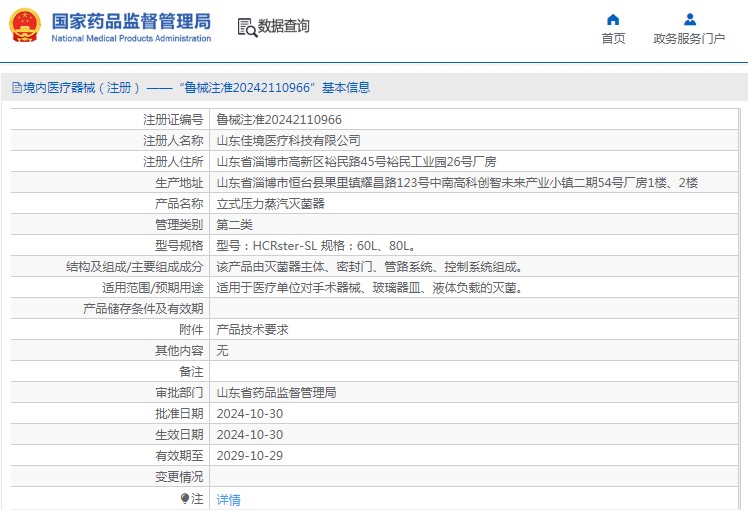Click the 生效日期 label

point(179,434)
